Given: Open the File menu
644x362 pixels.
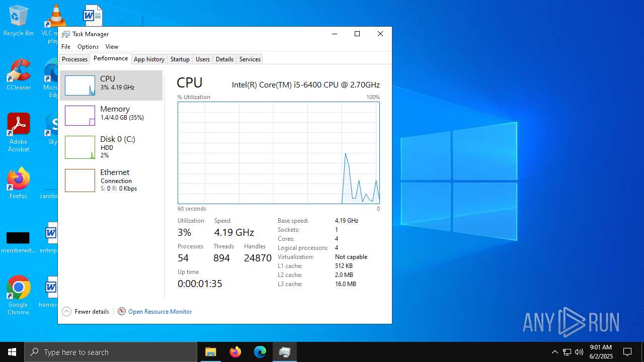Looking at the screenshot, I should [x=66, y=47].
